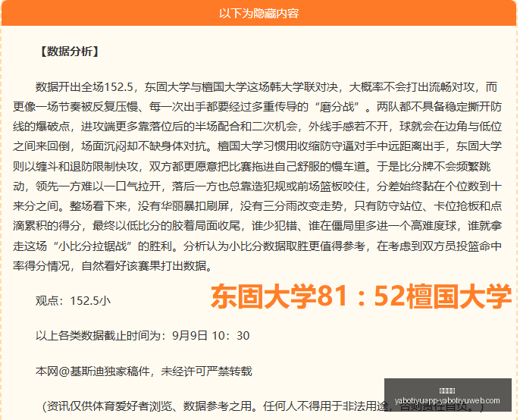Click the line starting 则以缠斗和退防限制快攻
Viewport: 520px width, 420px height.
(x=252, y=166)
